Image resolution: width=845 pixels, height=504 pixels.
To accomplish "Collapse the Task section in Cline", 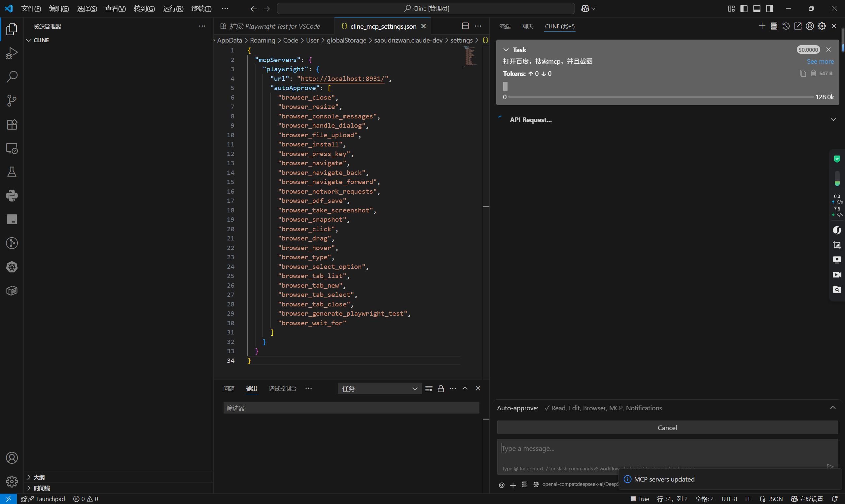I will [506, 49].
